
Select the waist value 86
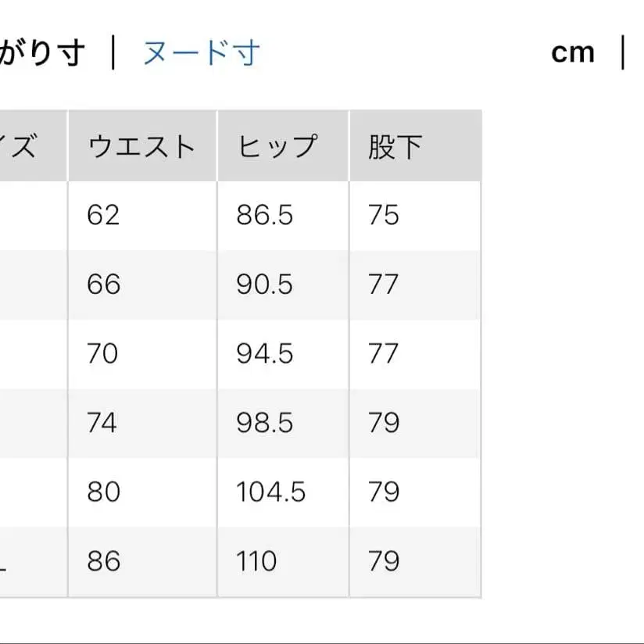pyautogui.click(x=102, y=560)
